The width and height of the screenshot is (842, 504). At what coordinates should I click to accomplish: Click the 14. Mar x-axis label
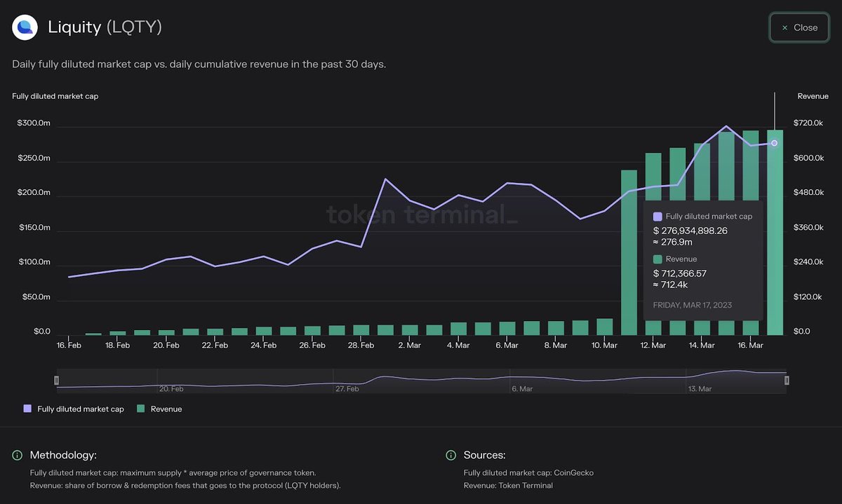(x=701, y=346)
